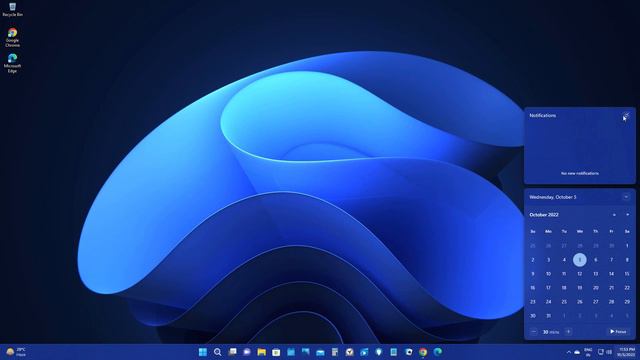Go to previous month with up arrow

coord(614,215)
